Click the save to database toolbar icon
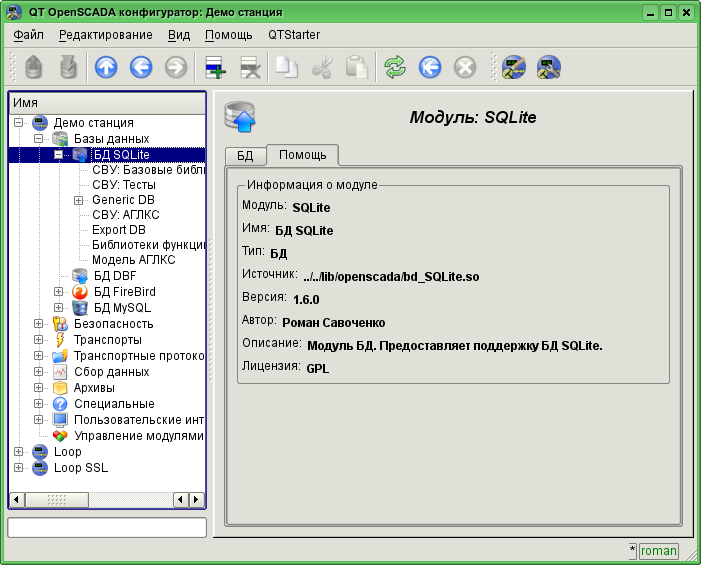 [68, 67]
